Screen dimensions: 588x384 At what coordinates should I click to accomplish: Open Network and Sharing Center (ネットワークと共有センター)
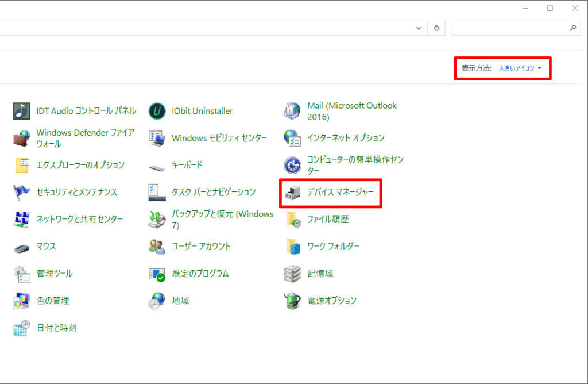click(79, 219)
